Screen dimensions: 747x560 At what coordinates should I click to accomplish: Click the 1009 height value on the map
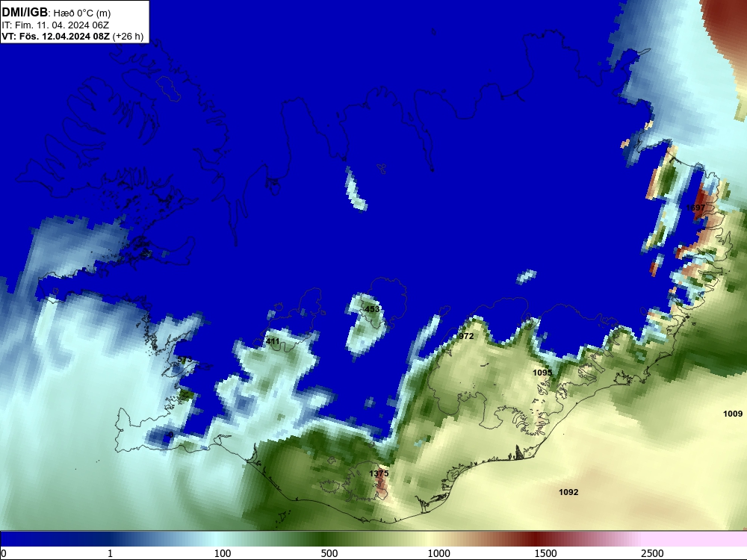(x=733, y=414)
